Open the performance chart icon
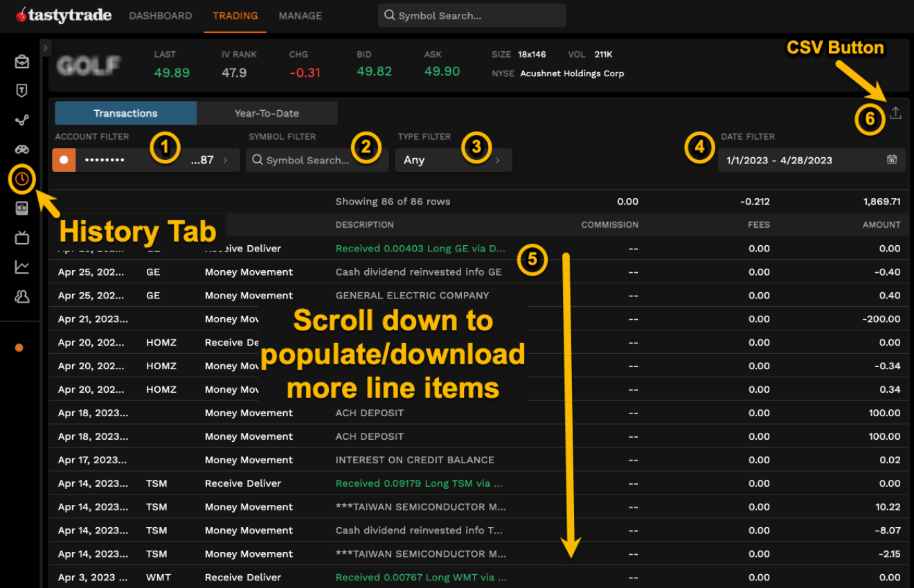 pyautogui.click(x=21, y=267)
